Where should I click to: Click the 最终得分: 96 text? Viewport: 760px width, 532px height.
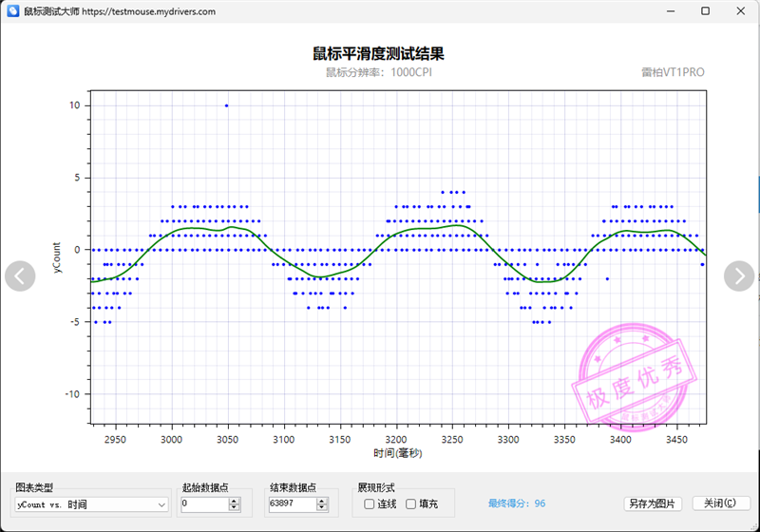[517, 503]
